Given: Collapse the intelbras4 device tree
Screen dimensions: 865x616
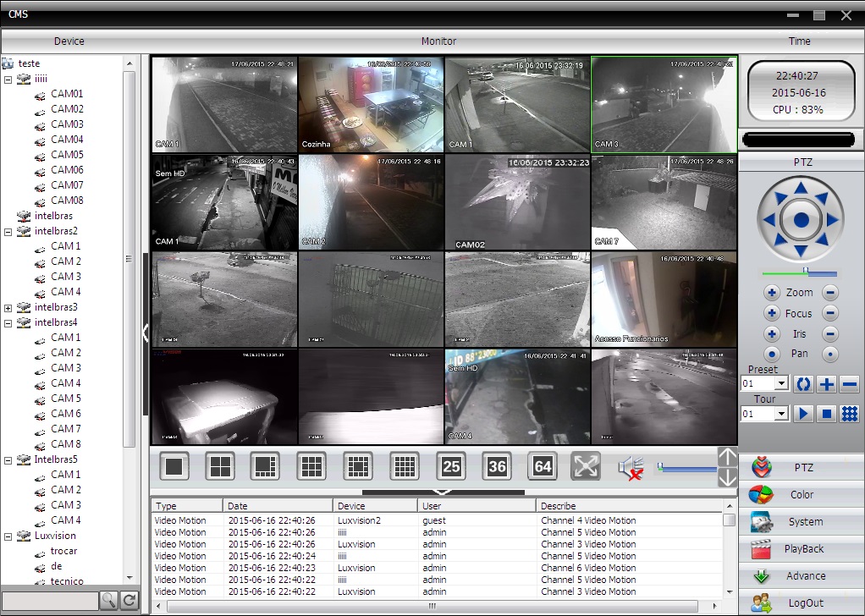Looking at the screenshot, I should pyautogui.click(x=8, y=323).
